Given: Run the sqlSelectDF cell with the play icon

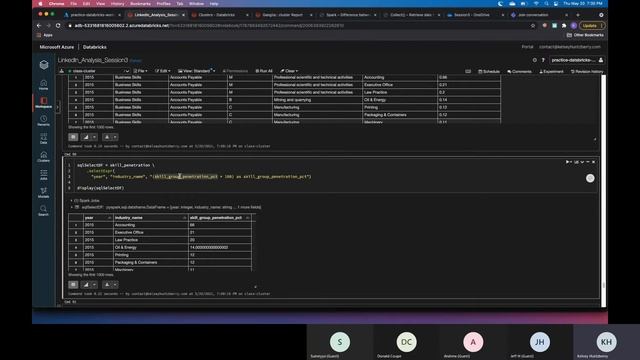Looking at the screenshot, I should tap(568, 162).
